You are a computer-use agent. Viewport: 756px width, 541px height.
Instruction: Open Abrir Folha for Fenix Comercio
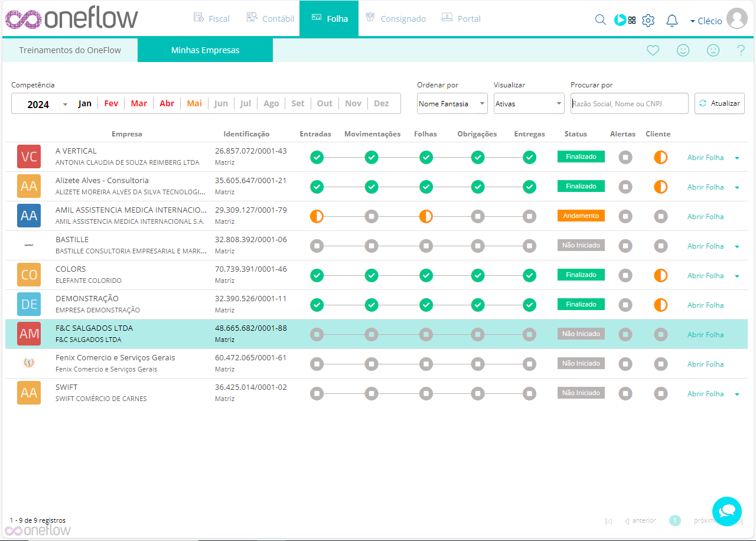point(705,364)
